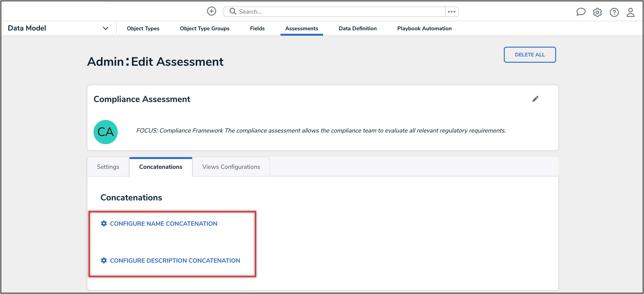644x294 pixels.
Task: Click the gear icon beside Configure Description Concatenation
Action: coord(104,260)
